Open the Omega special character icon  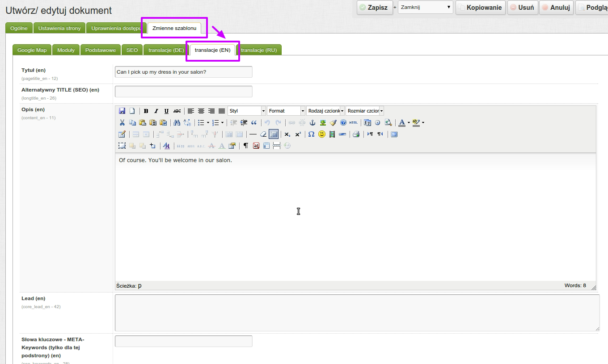311,134
